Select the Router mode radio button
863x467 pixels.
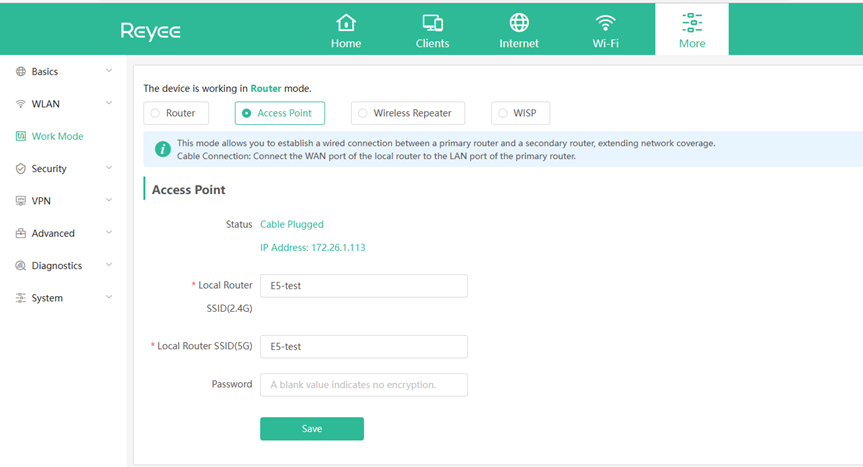pos(155,113)
